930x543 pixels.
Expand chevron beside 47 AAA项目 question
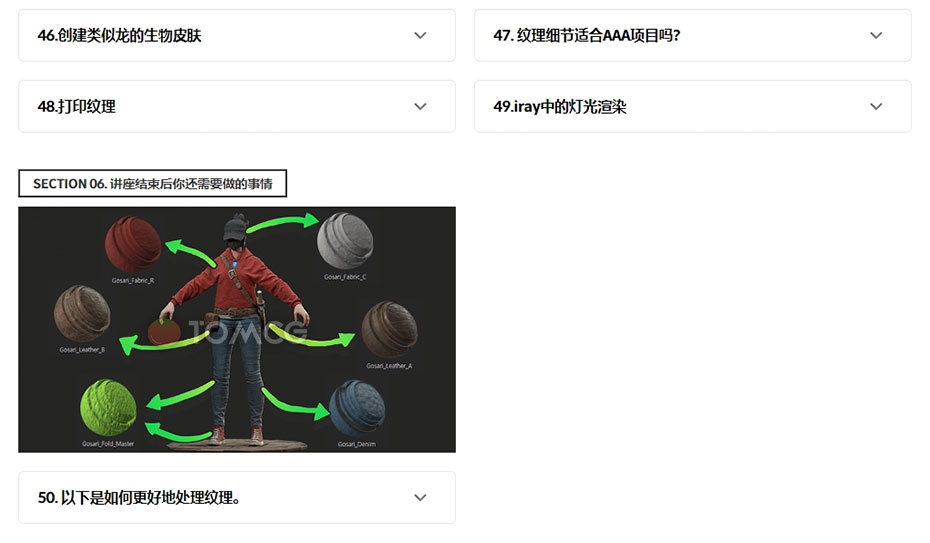coord(875,36)
